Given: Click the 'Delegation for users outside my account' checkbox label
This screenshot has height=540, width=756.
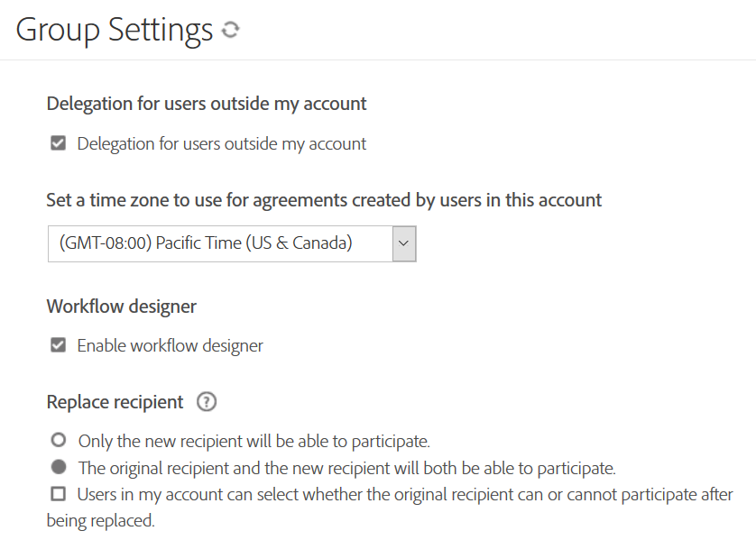Looking at the screenshot, I should (x=221, y=143).
